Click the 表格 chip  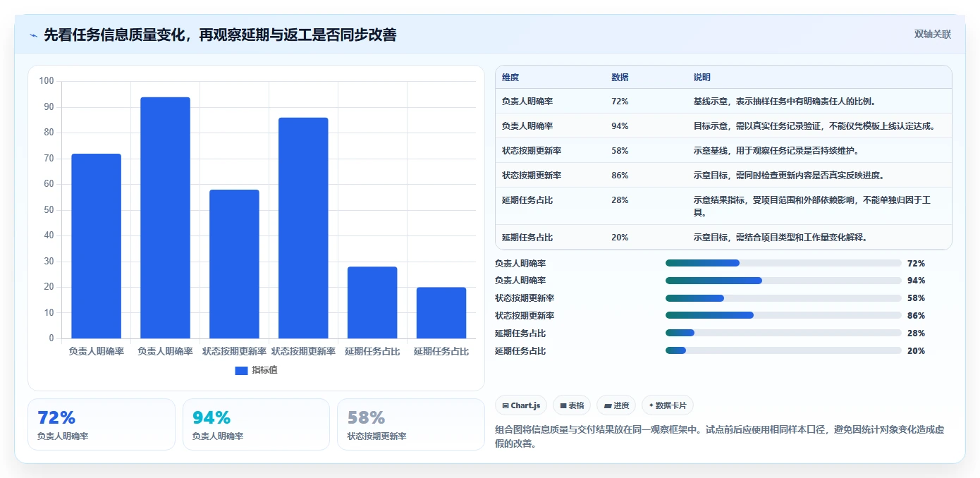[572, 405]
